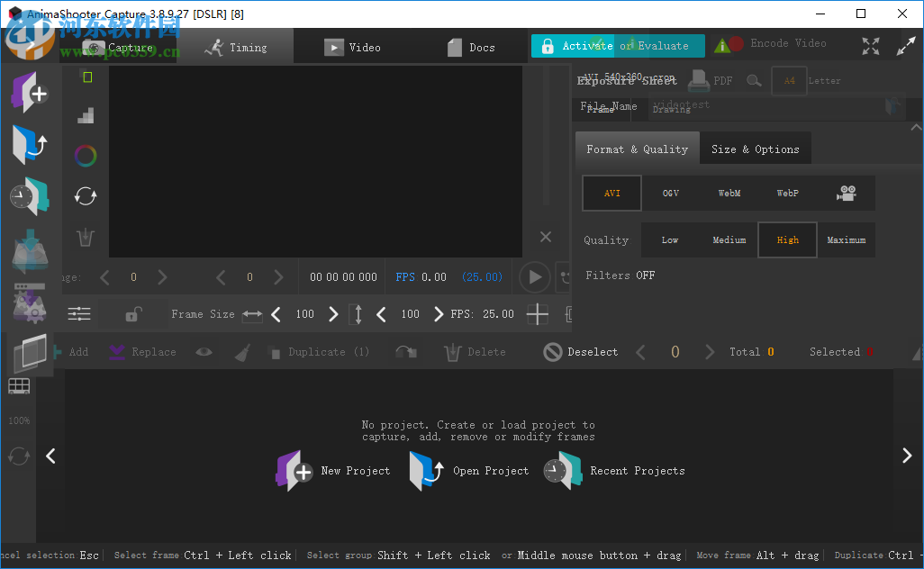Toggle the lock icon near Frame Size
Image resolution: width=924 pixels, height=569 pixels.
[x=131, y=313]
